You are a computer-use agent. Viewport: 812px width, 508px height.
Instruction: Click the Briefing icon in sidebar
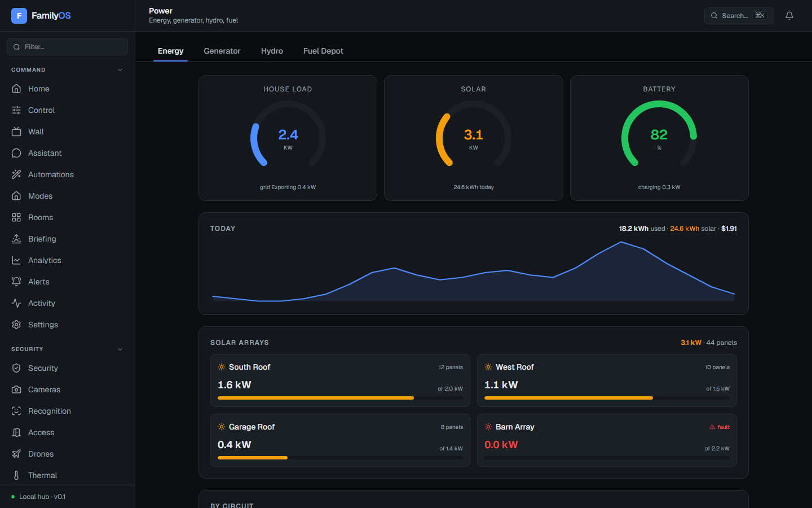[x=16, y=239]
